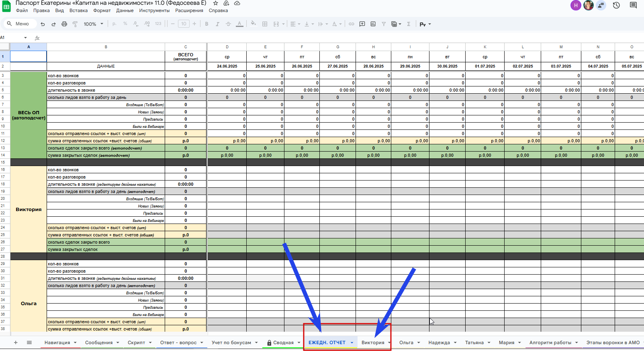
Task: Check cloud save status icon
Action: point(237,3)
